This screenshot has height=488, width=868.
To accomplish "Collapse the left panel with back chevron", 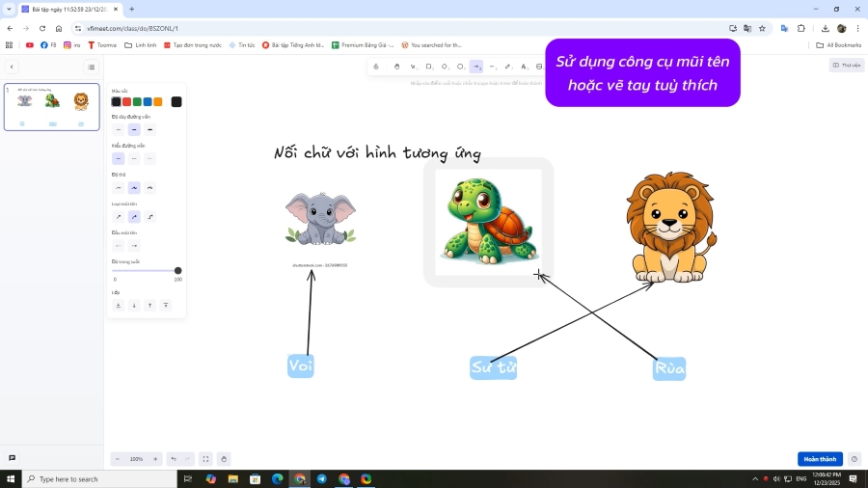I will (12, 67).
